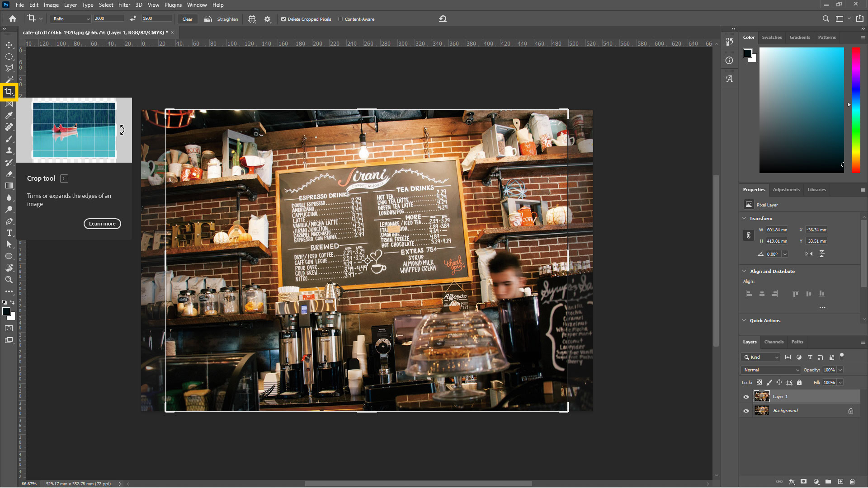The image size is (868, 488).
Task: Open Ratio preset dropdown
Action: pyautogui.click(x=71, y=19)
